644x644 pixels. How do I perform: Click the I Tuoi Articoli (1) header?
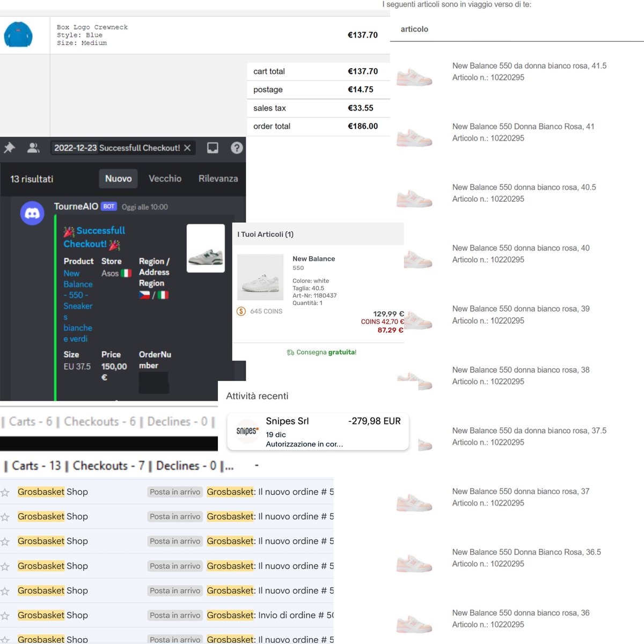pyautogui.click(x=266, y=234)
